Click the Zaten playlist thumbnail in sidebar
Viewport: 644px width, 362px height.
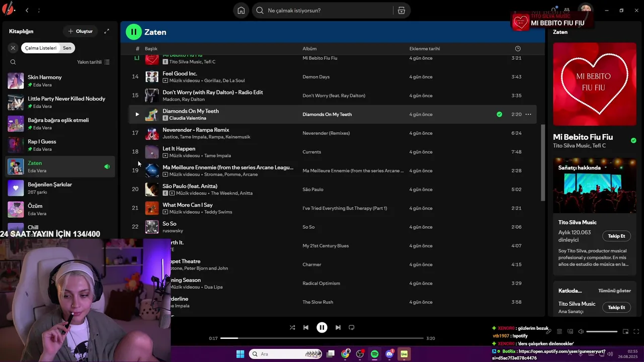pos(16,166)
